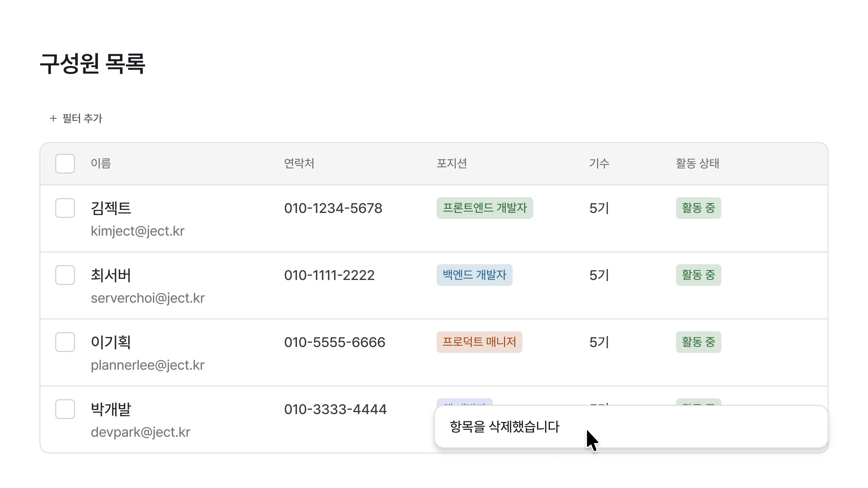This screenshot has height=488, width=868.
Task: Click the 프론트엔드 개발자 position tag
Action: [485, 208]
